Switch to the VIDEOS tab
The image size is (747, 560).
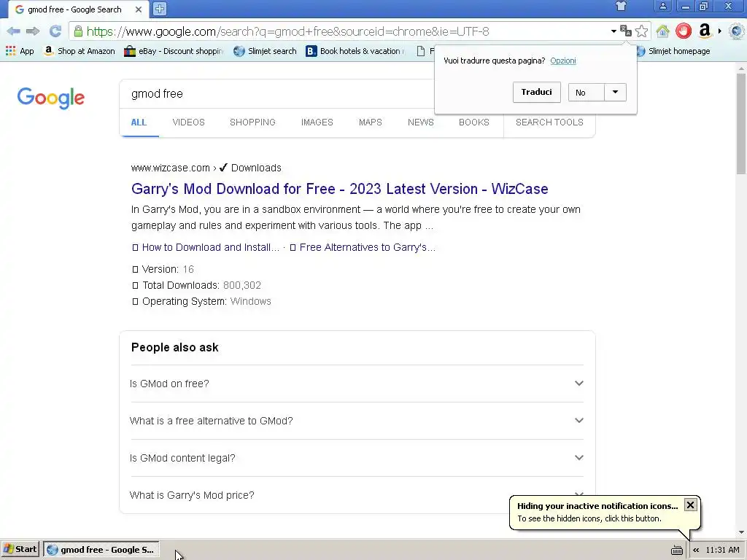pos(189,122)
